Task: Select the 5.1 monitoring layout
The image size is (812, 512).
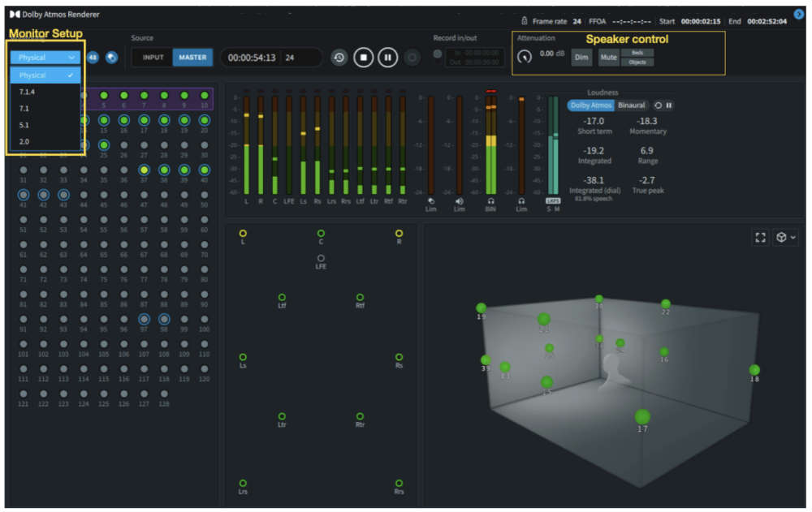Action: click(24, 125)
